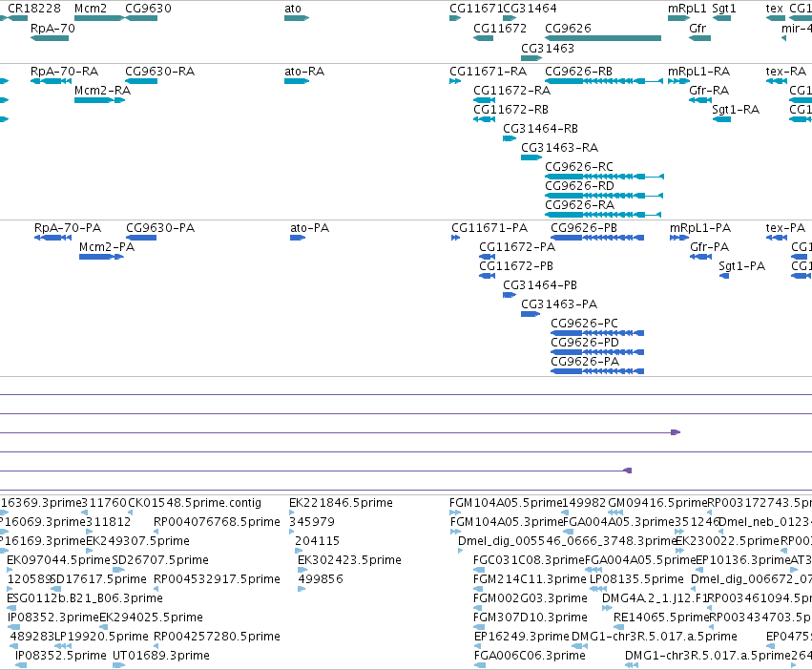Viewport: 812px width, 670px height.
Task: Select the Gfr-PA protein glyph
Action: [700, 257]
